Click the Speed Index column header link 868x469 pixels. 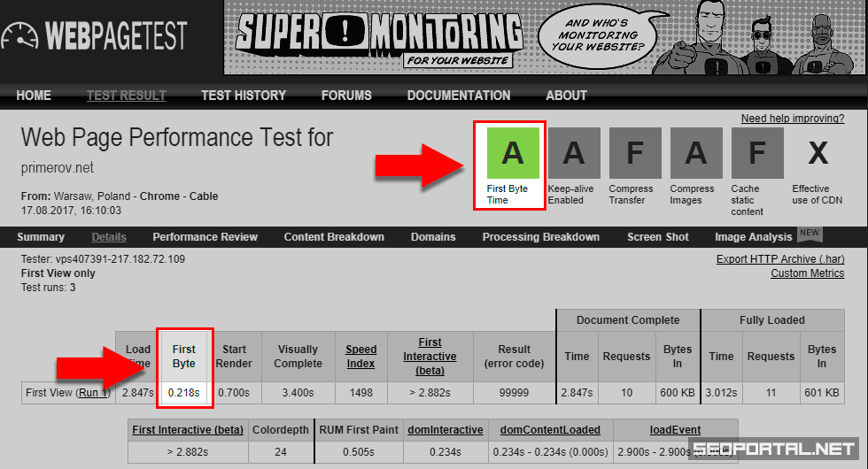(360, 357)
